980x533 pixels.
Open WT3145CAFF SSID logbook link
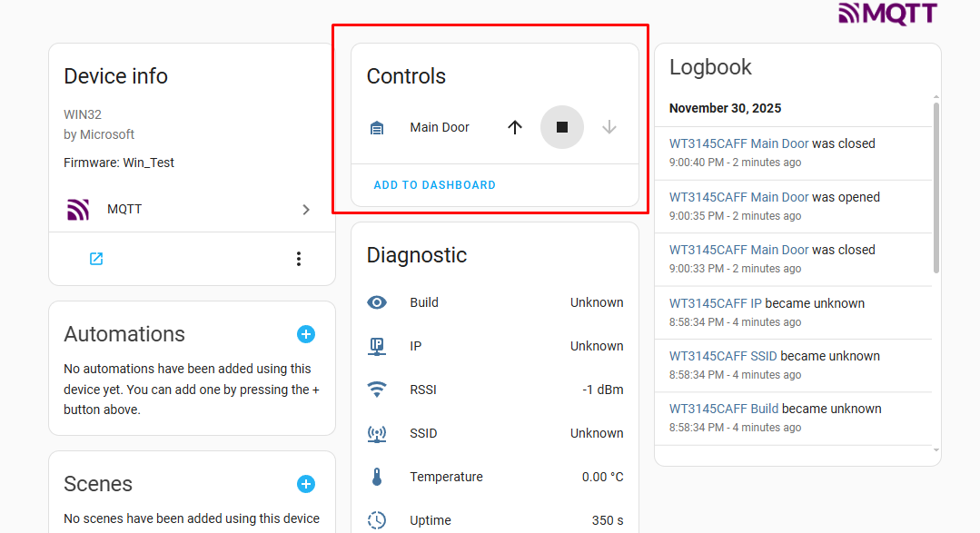723,356
